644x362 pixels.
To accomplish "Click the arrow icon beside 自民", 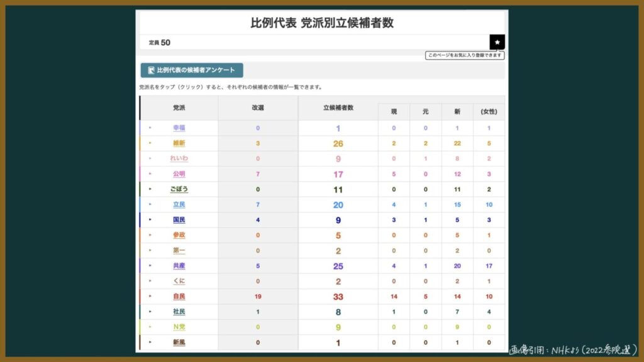I will [x=150, y=296].
